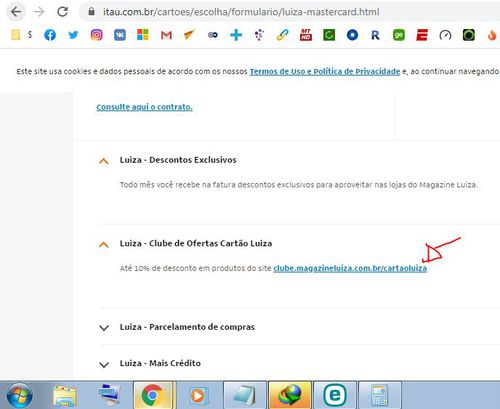Screen dimensions: 500x409
Task: Open the VK bookmark icon
Action: tap(120, 35)
